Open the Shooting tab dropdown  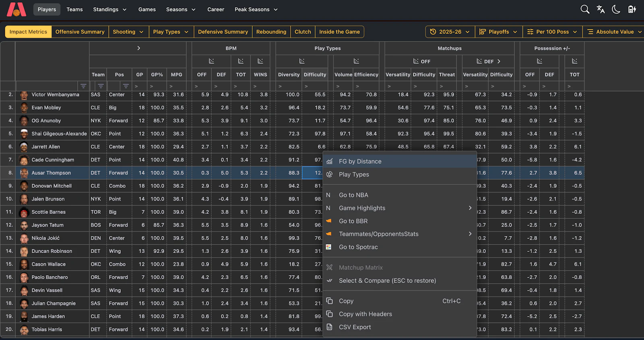[x=128, y=32]
